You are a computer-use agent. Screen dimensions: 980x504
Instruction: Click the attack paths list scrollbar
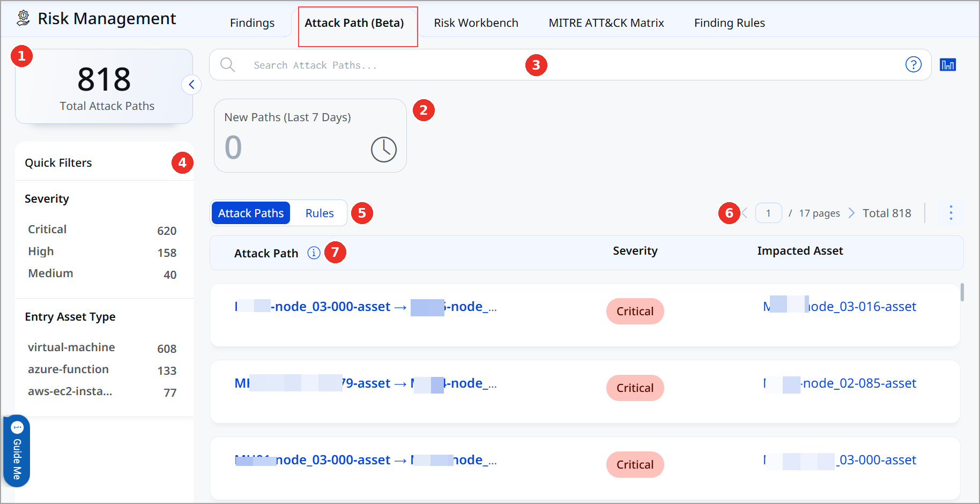[962, 292]
